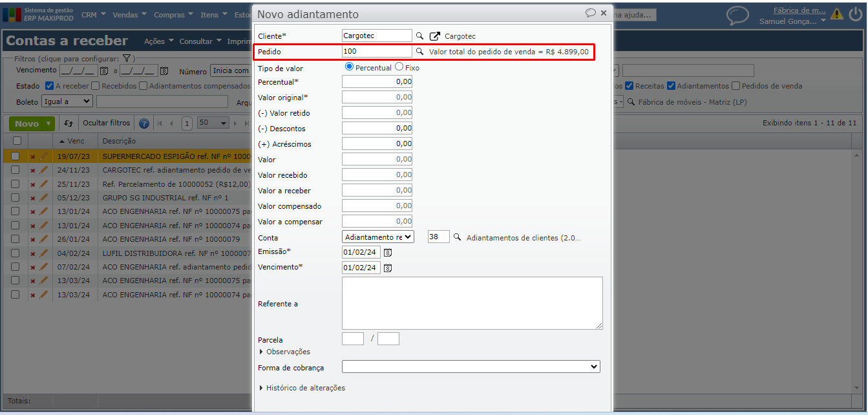Open the Vendas menu
This screenshot has height=415, width=868.
pos(129,14)
